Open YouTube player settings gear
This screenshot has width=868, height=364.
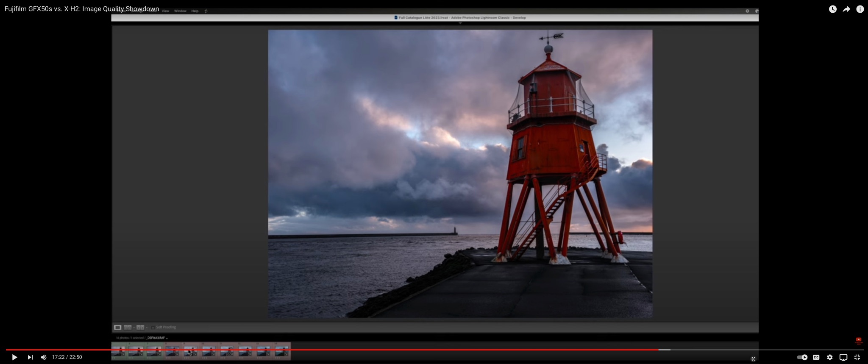coord(830,357)
